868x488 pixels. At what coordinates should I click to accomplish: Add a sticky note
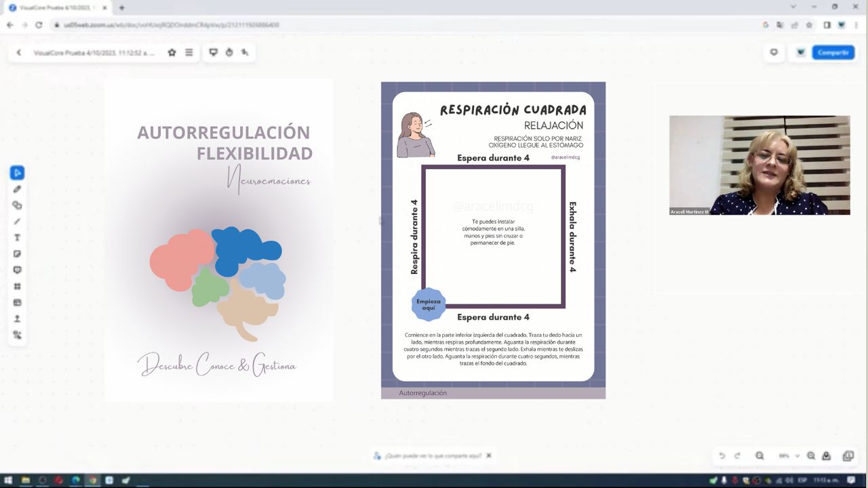click(17, 254)
